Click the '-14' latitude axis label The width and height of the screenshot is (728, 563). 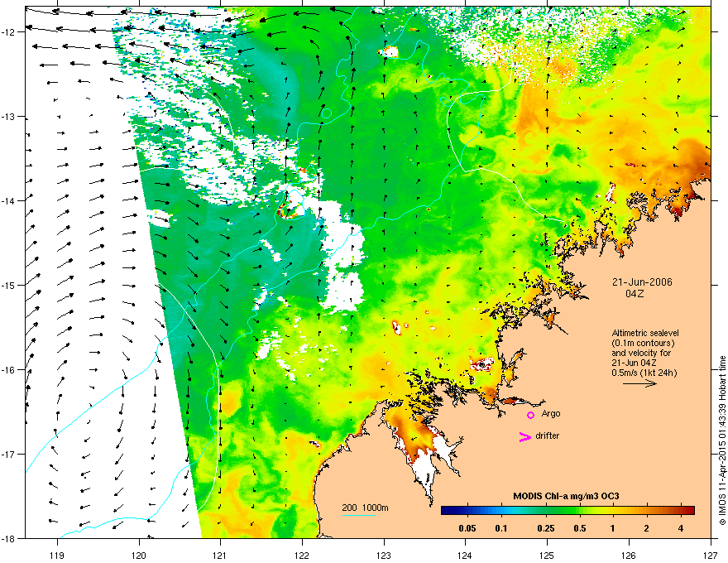pos(9,201)
